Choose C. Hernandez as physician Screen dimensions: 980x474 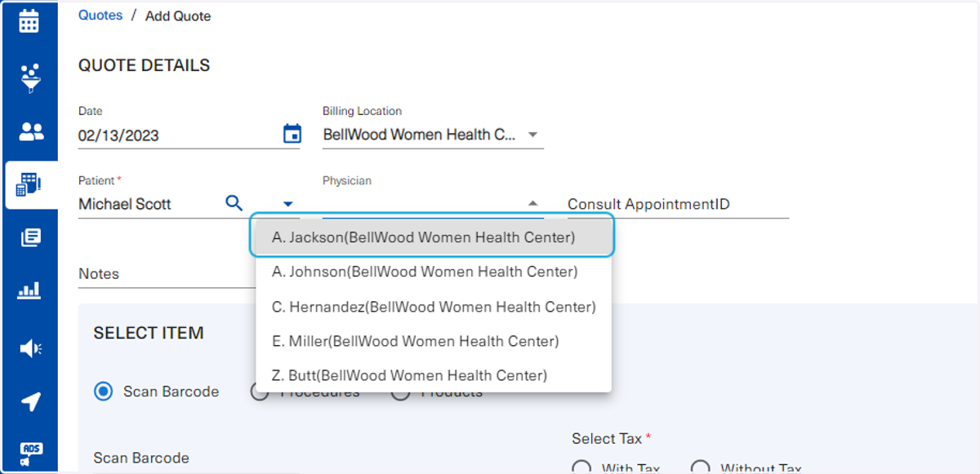(433, 307)
